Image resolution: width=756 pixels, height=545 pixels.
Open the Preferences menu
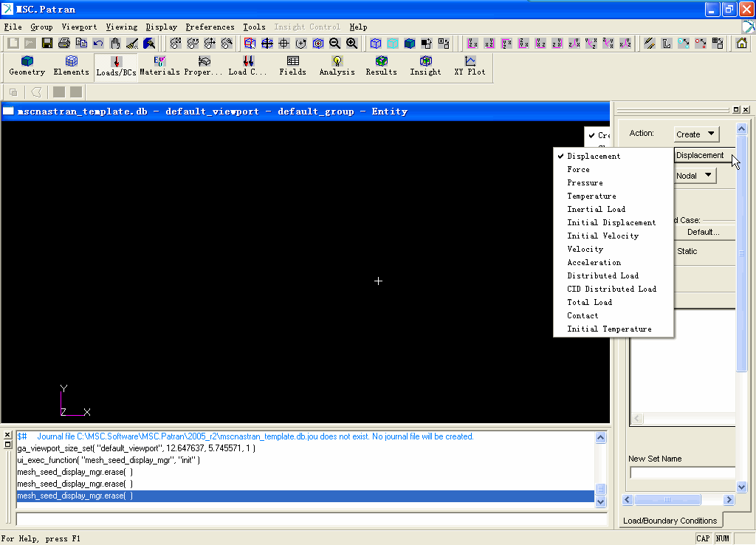(x=210, y=27)
